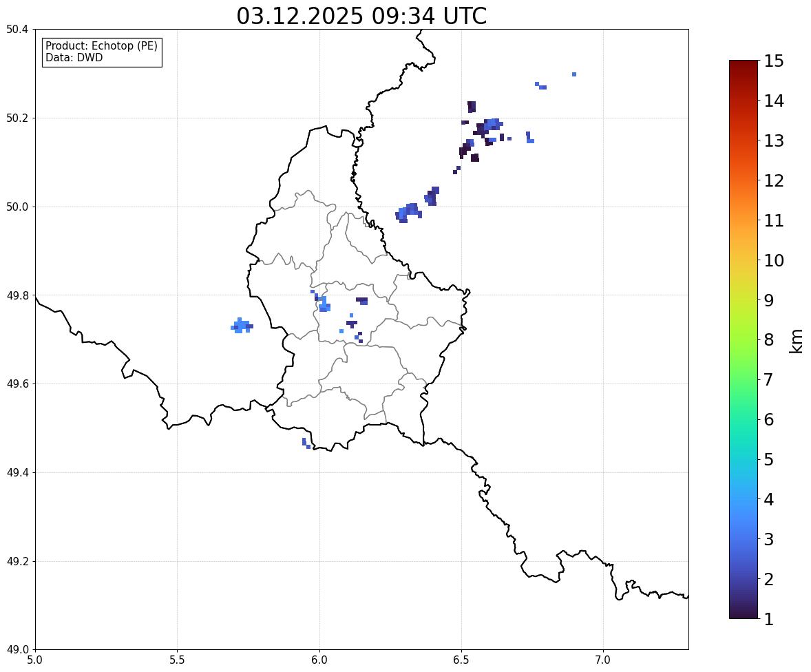
Task: Click the blue echo cluster near 6.3°E 50.0°N
Action: (409, 213)
